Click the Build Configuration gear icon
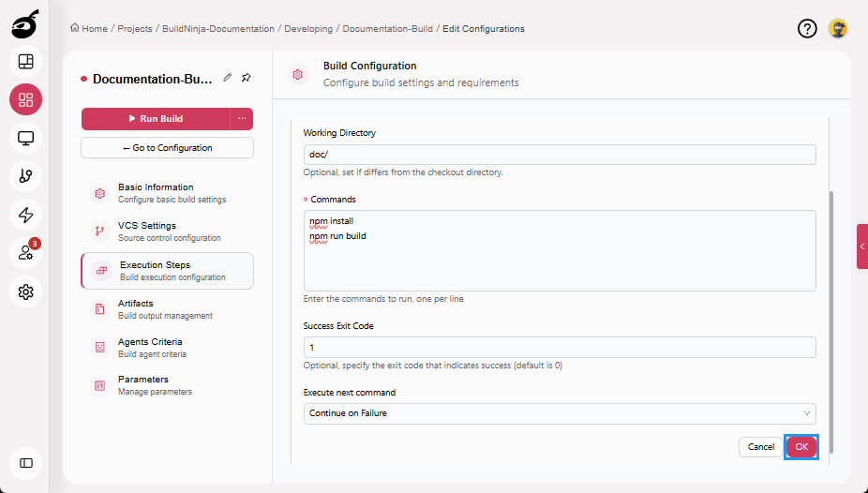Image resolution: width=868 pixels, height=493 pixels. tap(298, 74)
